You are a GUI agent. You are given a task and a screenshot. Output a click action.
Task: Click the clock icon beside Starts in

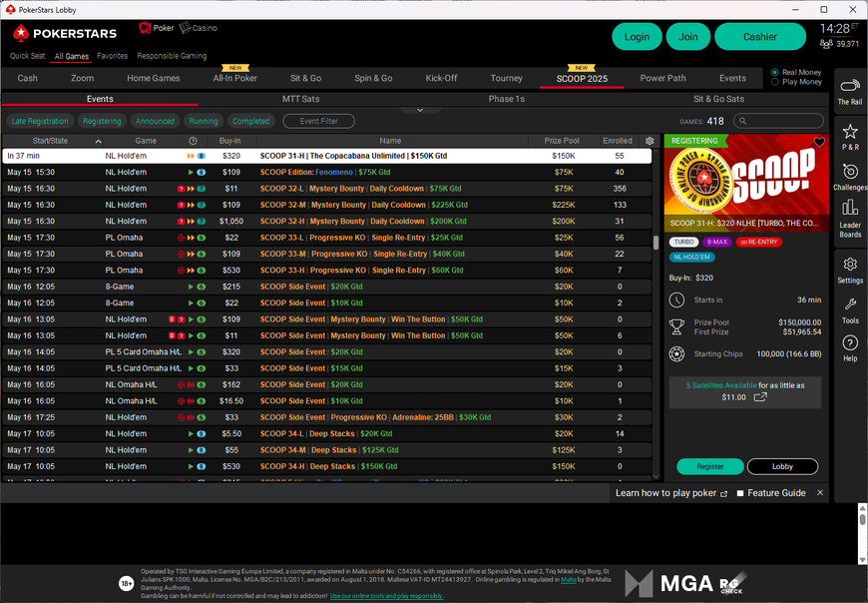pos(676,301)
